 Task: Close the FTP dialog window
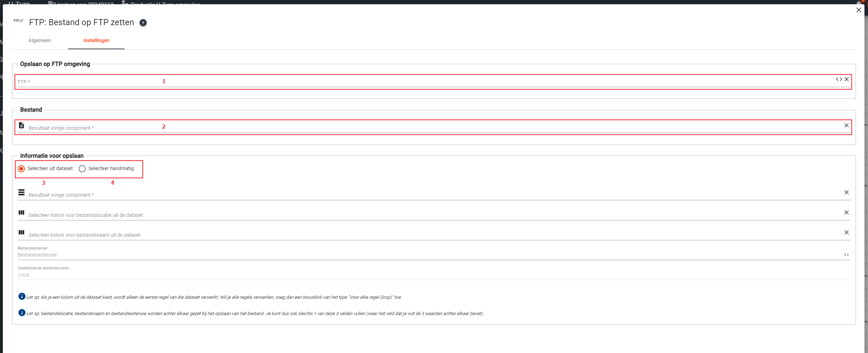[858, 10]
